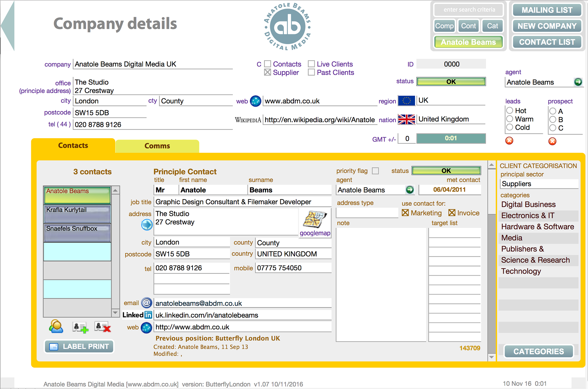
Task: Click the green company status OK bar
Action: pos(451,82)
